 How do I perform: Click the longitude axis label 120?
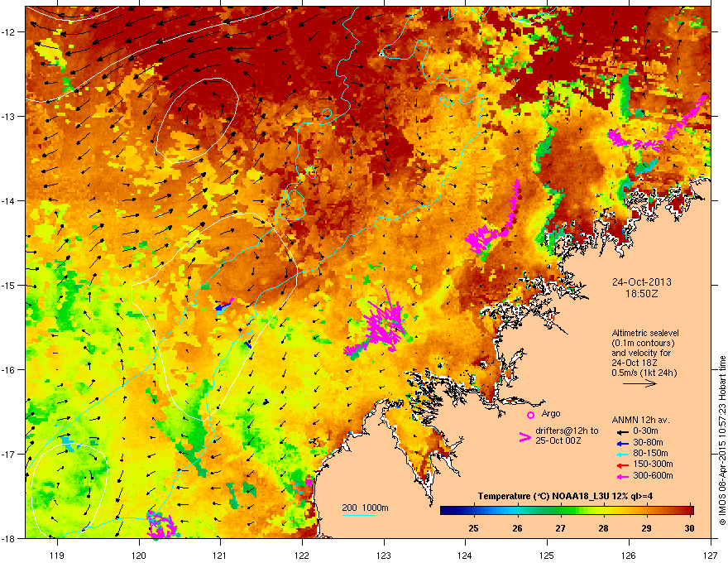(x=139, y=555)
